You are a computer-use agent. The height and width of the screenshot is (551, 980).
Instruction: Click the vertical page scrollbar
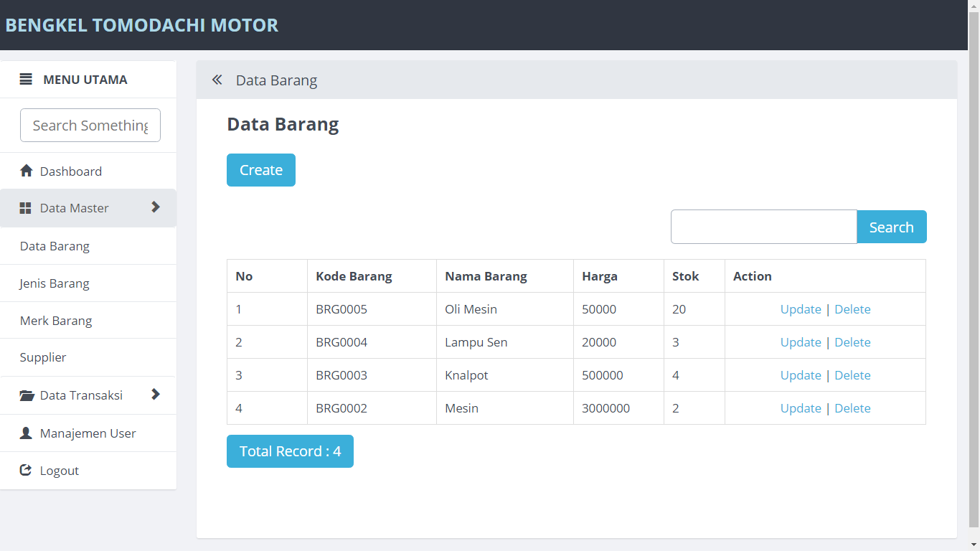[974, 273]
